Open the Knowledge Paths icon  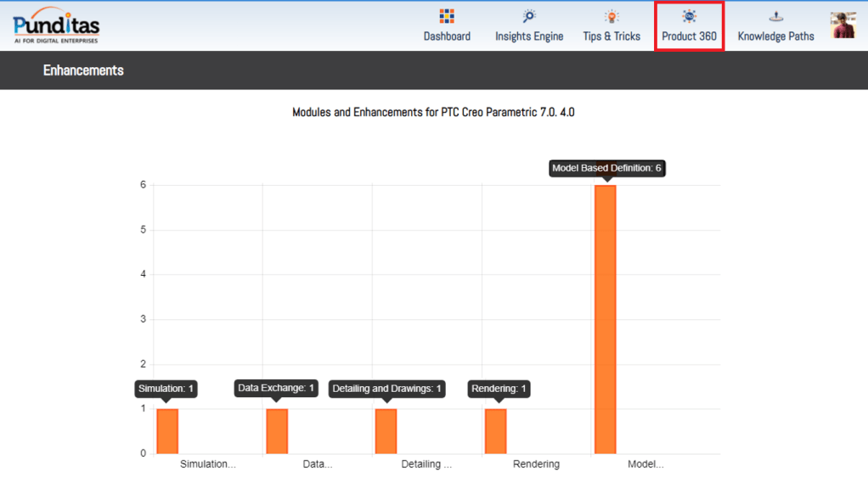[775, 16]
